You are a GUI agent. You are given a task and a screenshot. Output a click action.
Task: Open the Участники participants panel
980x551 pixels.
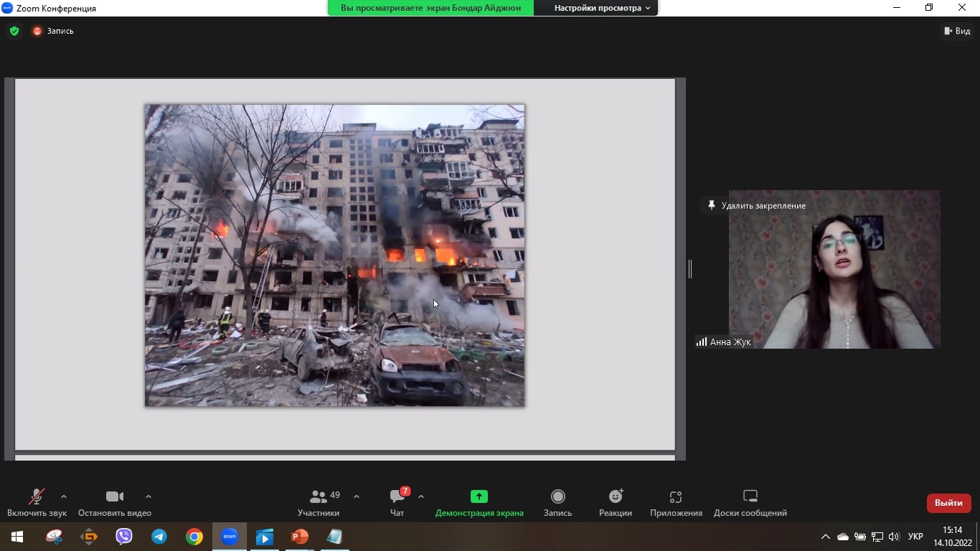(x=319, y=503)
